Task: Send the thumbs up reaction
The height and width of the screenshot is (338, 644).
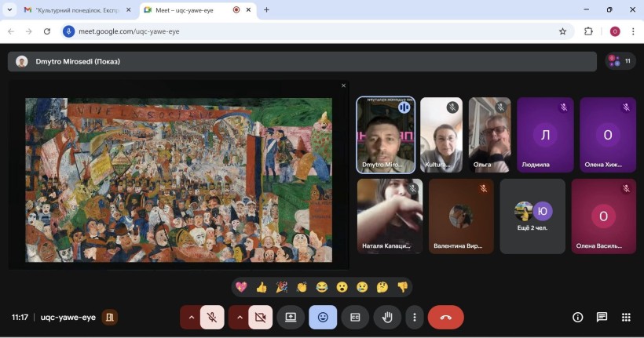Action: click(261, 287)
